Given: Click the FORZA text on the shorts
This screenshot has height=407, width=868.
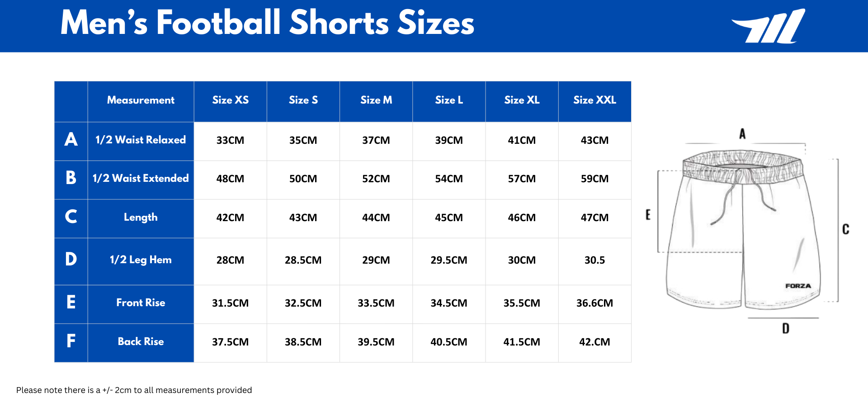Looking at the screenshot, I should 798,286.
